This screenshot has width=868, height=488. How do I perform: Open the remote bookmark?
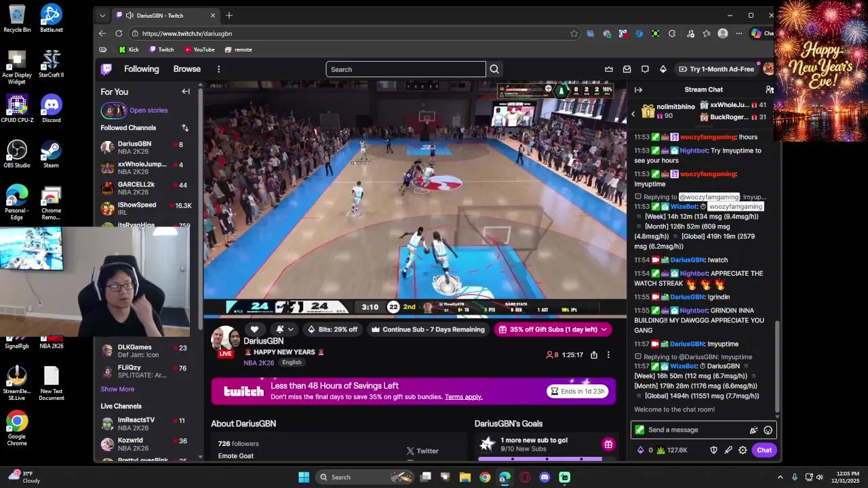[238, 49]
